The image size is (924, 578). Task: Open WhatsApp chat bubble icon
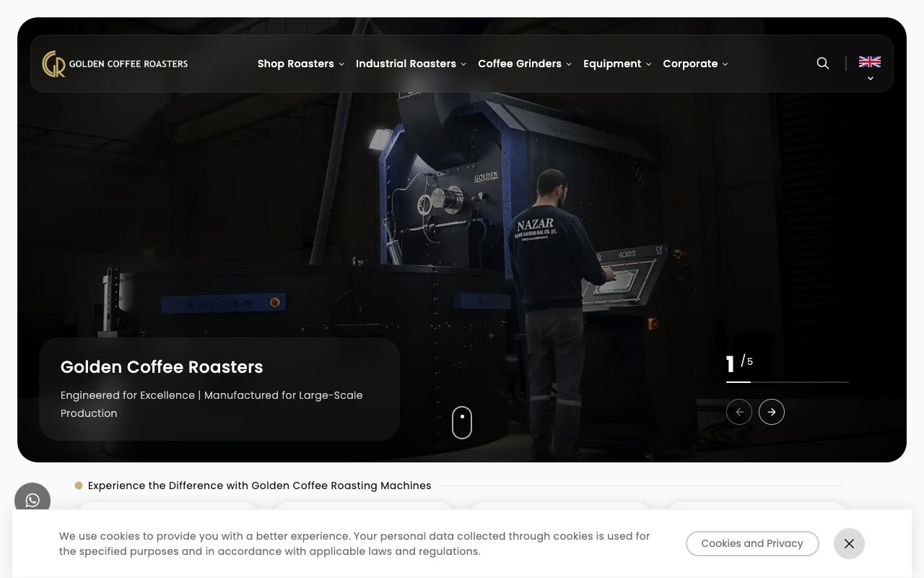coord(32,500)
